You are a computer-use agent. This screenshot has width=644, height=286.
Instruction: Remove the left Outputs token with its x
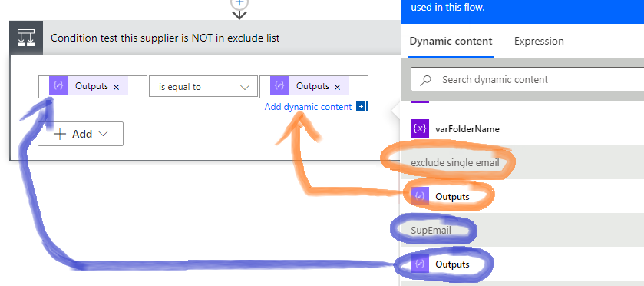click(116, 87)
